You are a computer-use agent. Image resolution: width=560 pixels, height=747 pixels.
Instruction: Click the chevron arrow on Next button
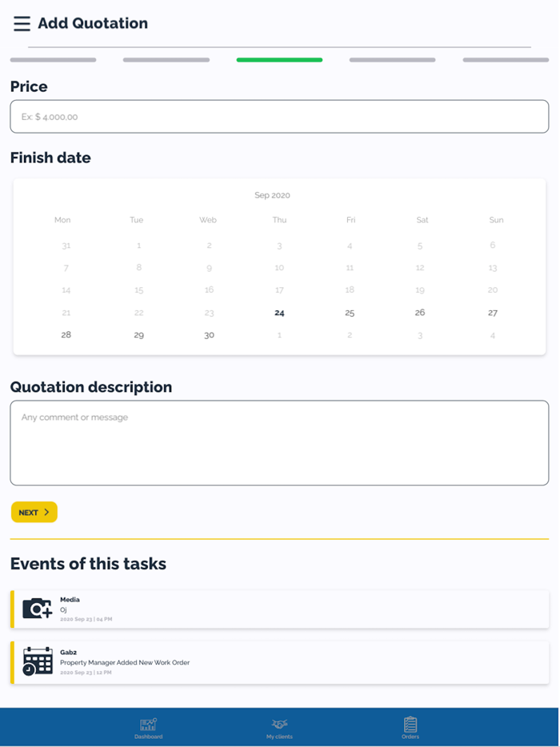pyautogui.click(x=46, y=512)
